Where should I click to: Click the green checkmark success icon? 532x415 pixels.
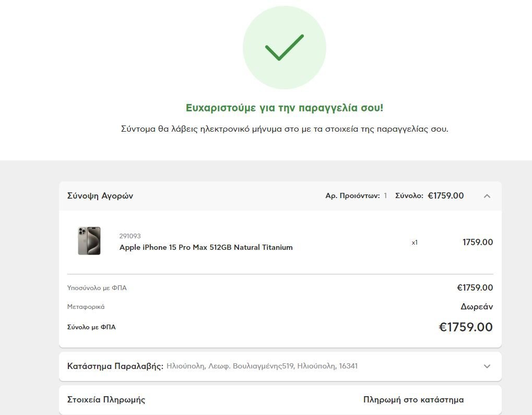coord(284,48)
